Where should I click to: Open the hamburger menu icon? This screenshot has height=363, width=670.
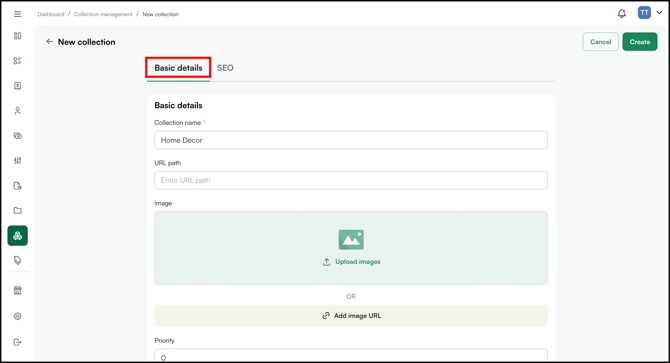(x=18, y=14)
